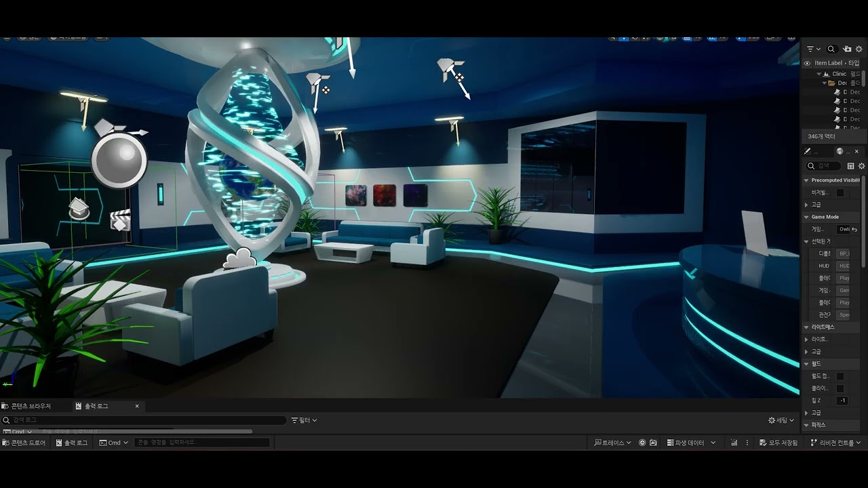This screenshot has width=868, height=488.
Task: Click the 모두 저장됨 button
Action: pyautogui.click(x=778, y=443)
